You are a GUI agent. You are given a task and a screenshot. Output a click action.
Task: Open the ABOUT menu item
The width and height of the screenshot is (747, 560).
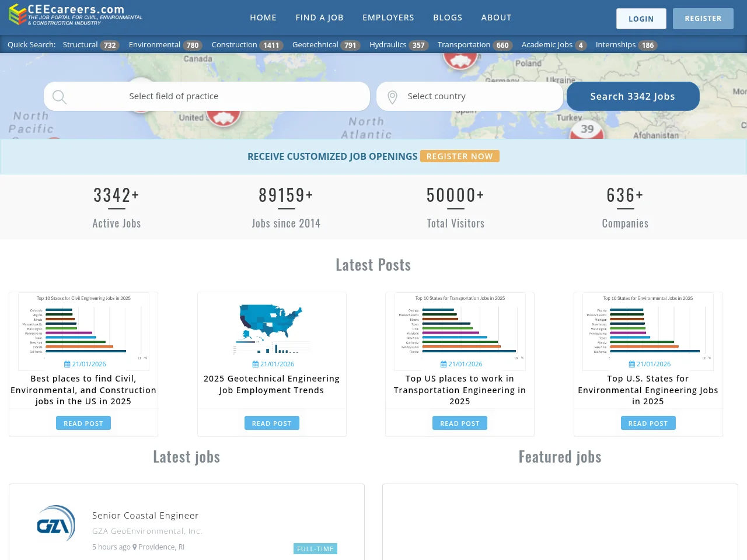[496, 17]
